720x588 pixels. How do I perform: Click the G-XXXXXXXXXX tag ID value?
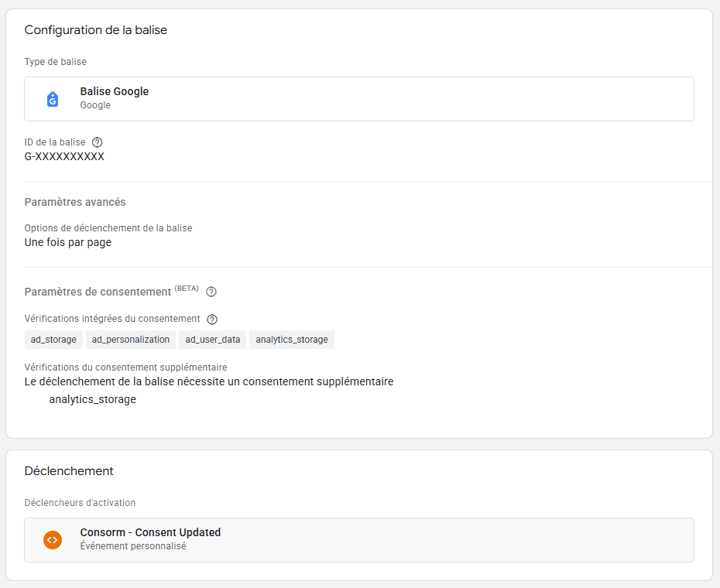(64, 156)
